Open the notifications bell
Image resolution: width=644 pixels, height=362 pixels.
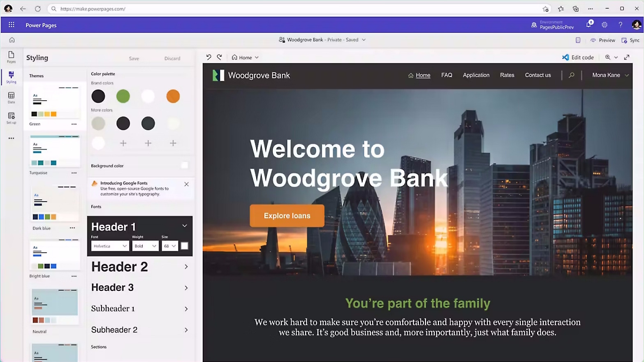tap(589, 25)
